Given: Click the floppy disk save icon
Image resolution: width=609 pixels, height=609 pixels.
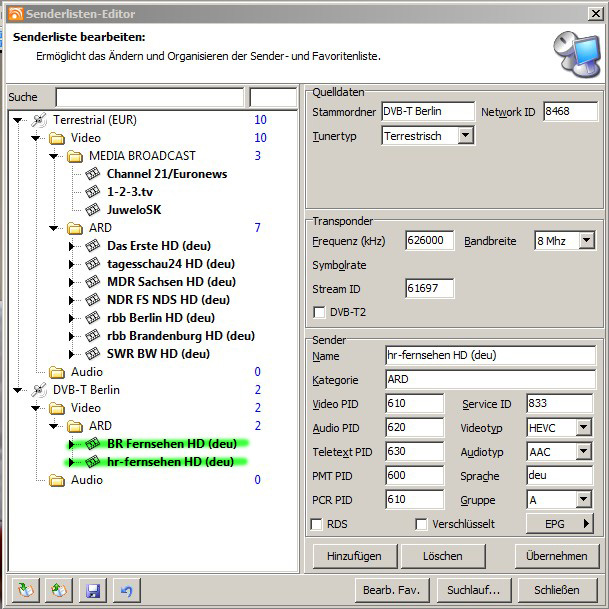Looking at the screenshot, I should 93,591.
